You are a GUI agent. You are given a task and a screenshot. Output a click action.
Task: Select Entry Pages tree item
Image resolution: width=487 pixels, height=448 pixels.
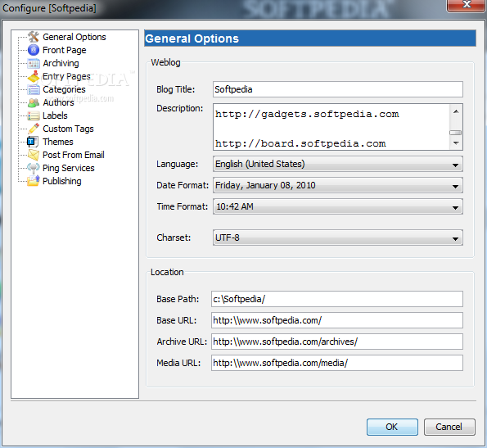click(66, 76)
